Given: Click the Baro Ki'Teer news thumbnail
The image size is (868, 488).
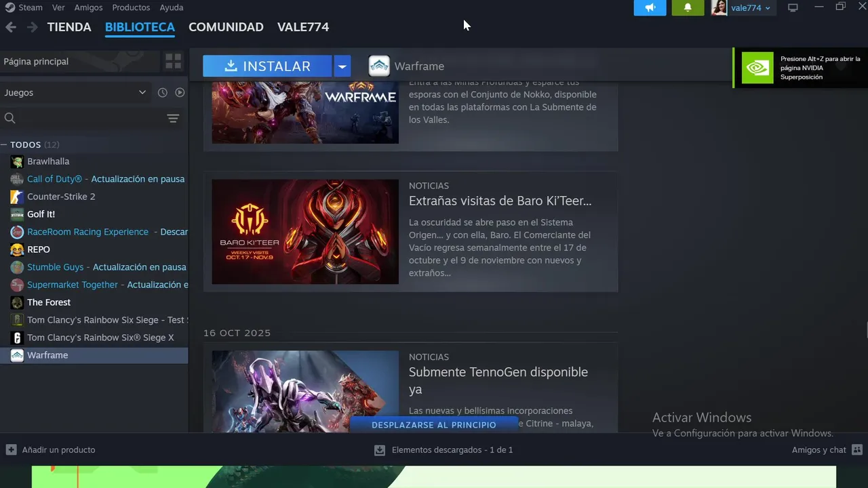Looking at the screenshot, I should [x=305, y=232].
